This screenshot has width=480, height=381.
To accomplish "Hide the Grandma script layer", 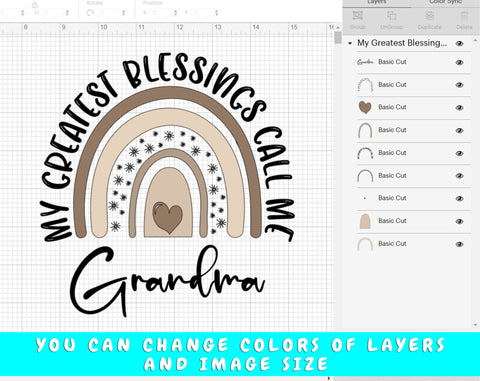I will [x=460, y=62].
